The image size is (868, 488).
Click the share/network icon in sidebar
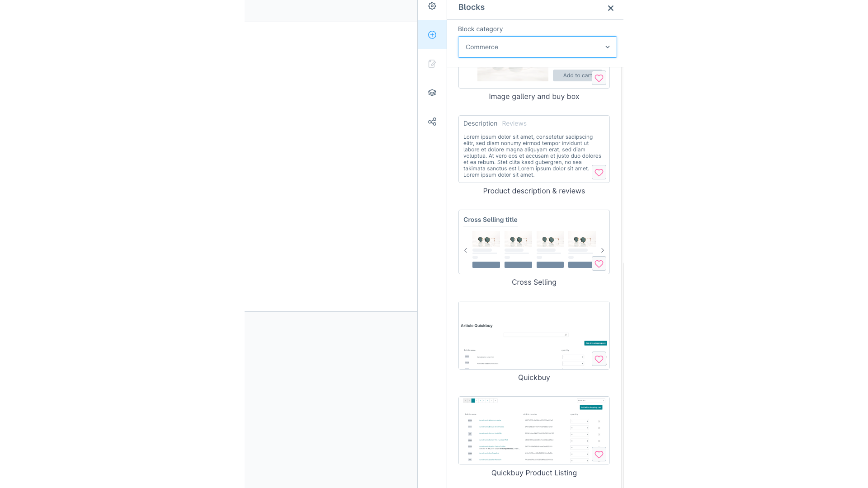click(432, 122)
